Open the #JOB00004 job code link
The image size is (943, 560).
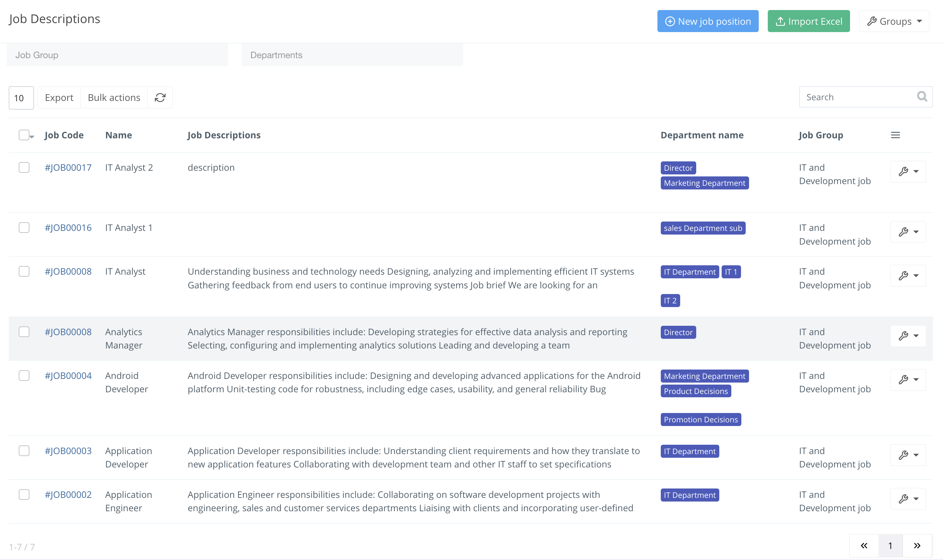coord(68,376)
